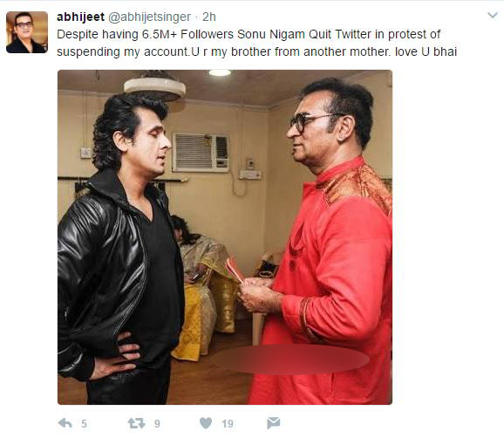Expand the tweet options chevron

click(493, 16)
